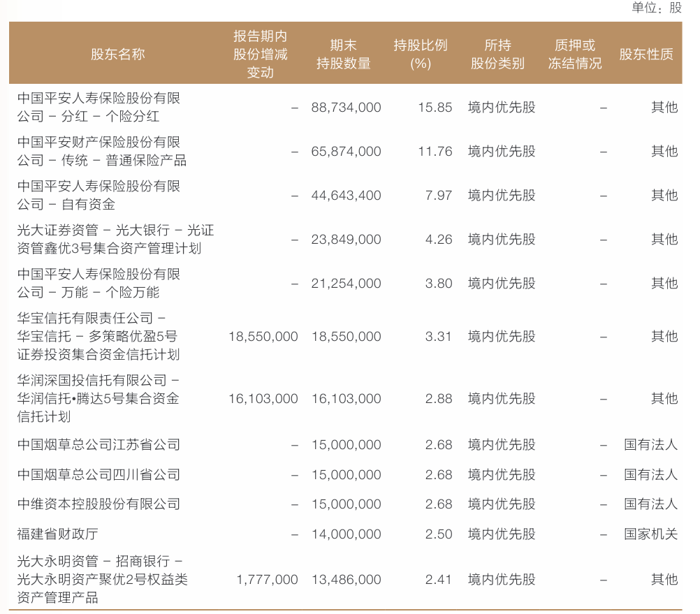Select the percentage 3.80
This screenshot has height=614, width=700.
[439, 284]
